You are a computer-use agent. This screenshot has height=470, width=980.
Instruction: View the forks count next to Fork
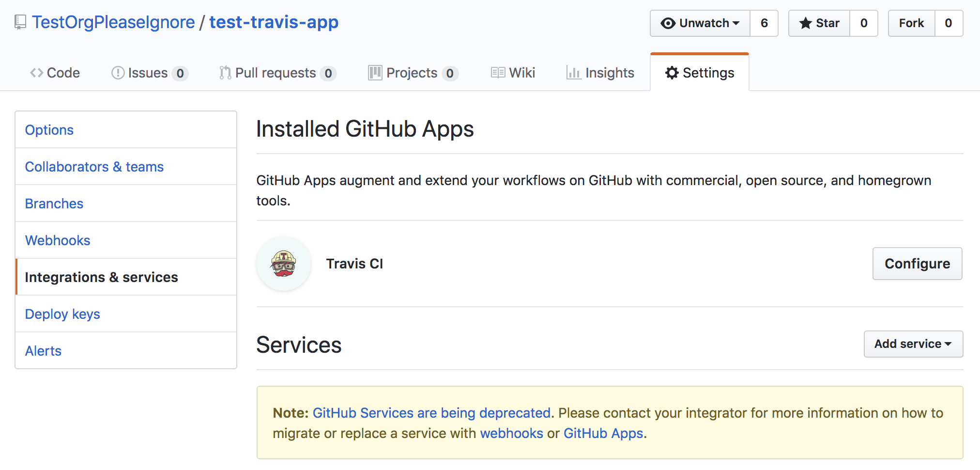[x=949, y=23]
